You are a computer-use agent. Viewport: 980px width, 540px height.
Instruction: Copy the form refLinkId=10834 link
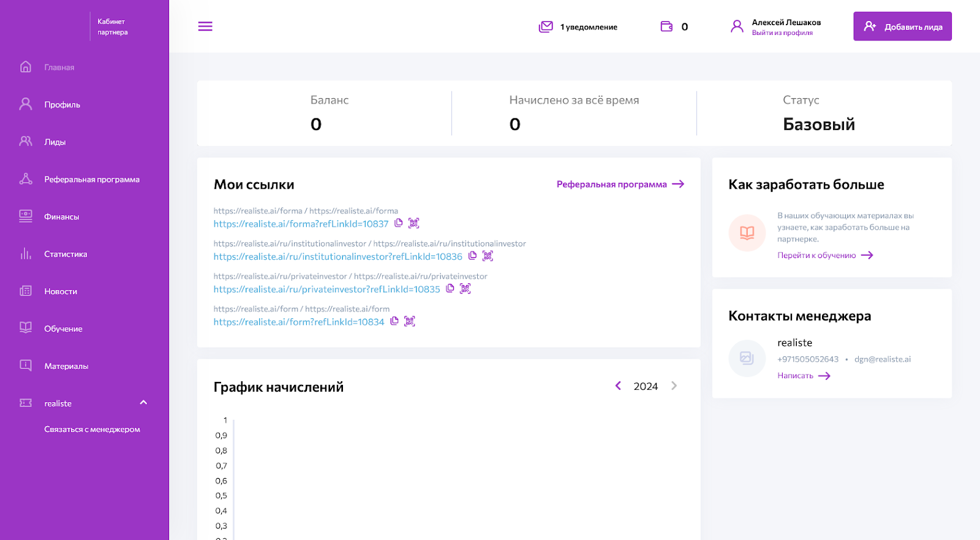394,321
